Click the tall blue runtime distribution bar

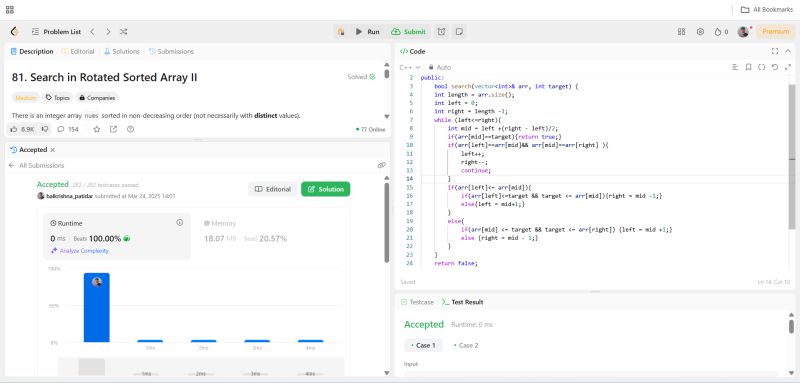[x=96, y=308]
